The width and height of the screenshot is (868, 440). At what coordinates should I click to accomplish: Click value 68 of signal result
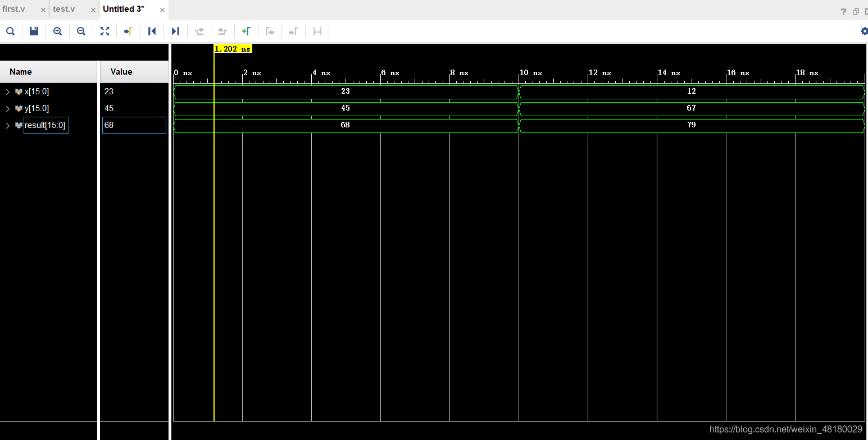(109, 125)
